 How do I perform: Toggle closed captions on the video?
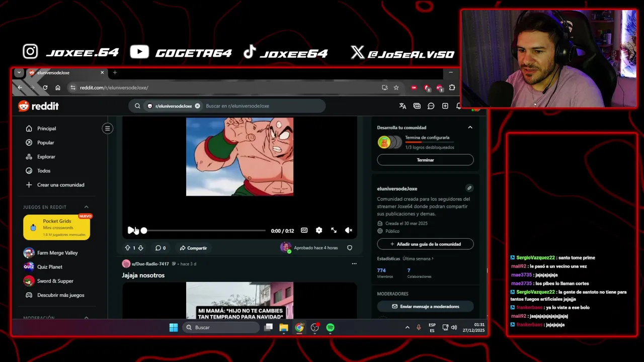[x=304, y=230]
